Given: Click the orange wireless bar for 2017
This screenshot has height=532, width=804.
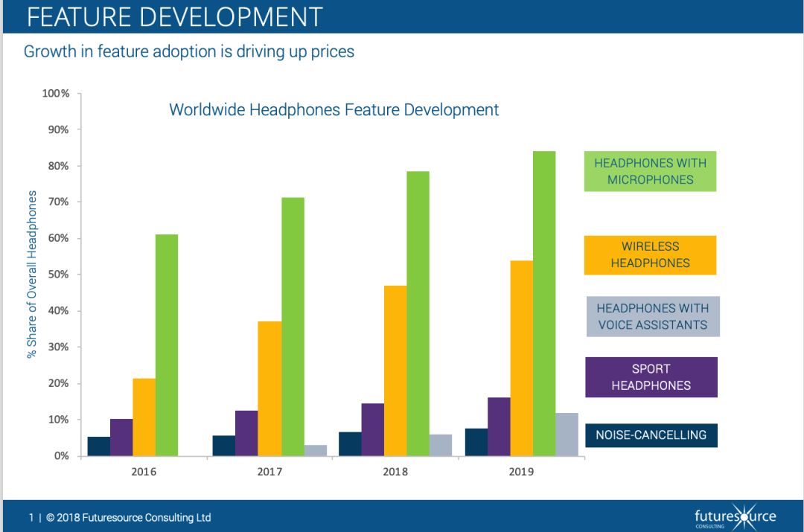Looking at the screenshot, I should pos(269,388).
